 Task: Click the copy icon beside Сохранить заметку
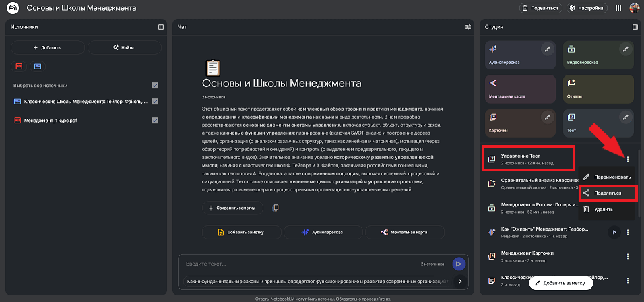coord(275,208)
